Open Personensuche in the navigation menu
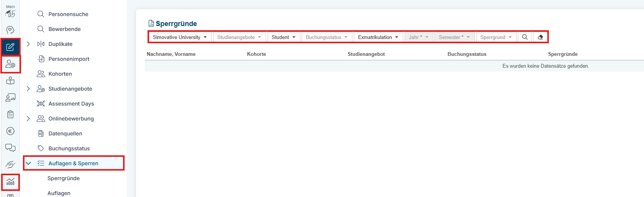Viewport: 644px width, 197px height. coord(68,14)
